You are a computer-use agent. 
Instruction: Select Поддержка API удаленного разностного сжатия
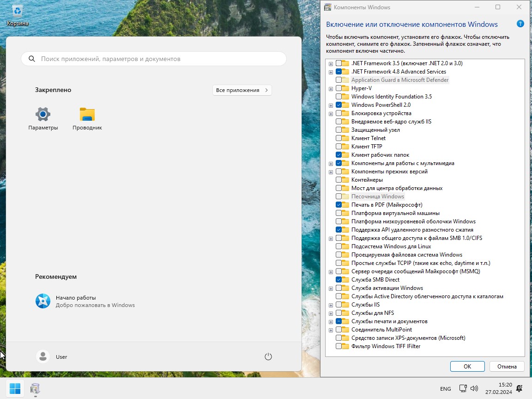[412, 230]
